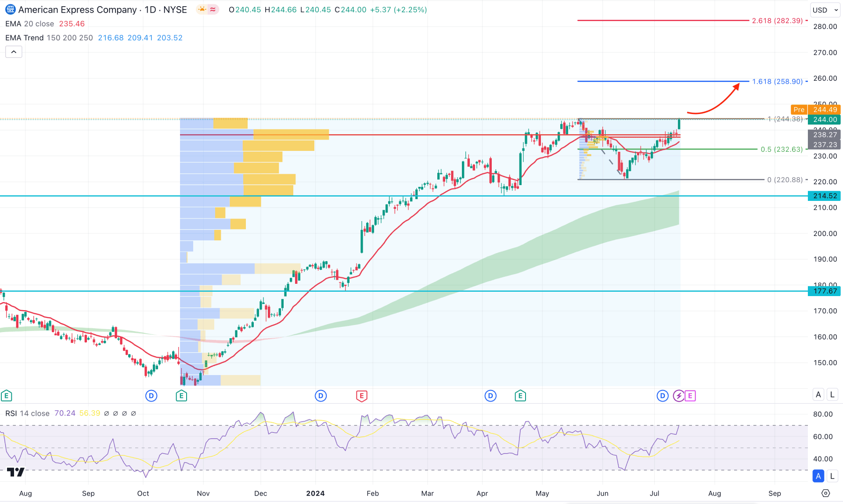Click the +5.37 (+2.25%) change value
Screen dimensions: 843x504
coord(398,10)
